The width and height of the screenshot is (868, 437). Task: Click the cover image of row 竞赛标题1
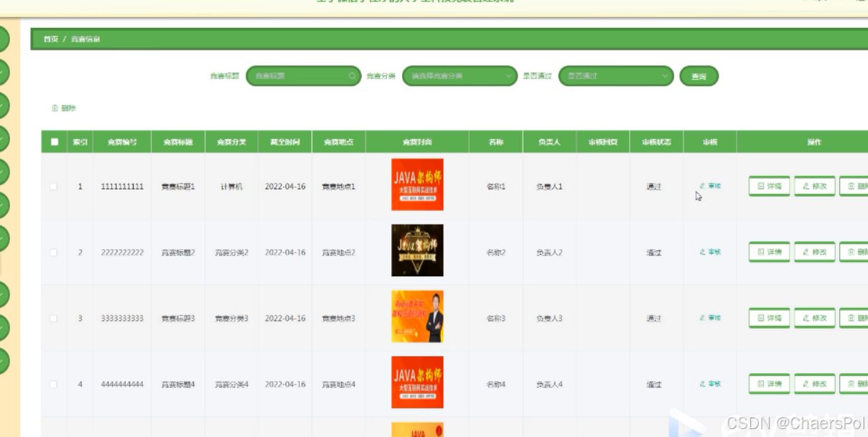(x=417, y=184)
